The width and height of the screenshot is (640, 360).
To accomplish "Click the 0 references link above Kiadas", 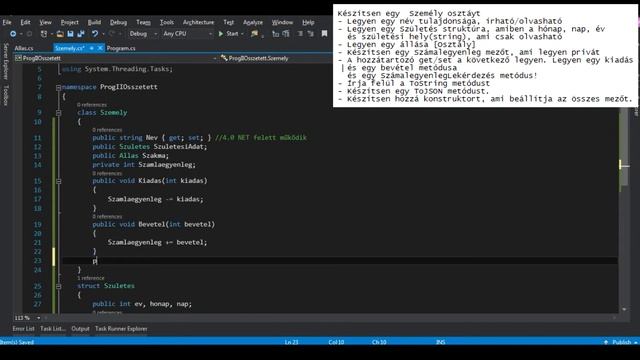I will (x=107, y=173).
